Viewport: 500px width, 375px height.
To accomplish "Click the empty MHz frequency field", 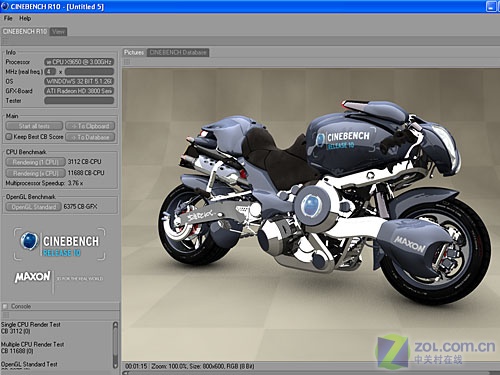I will [x=89, y=72].
